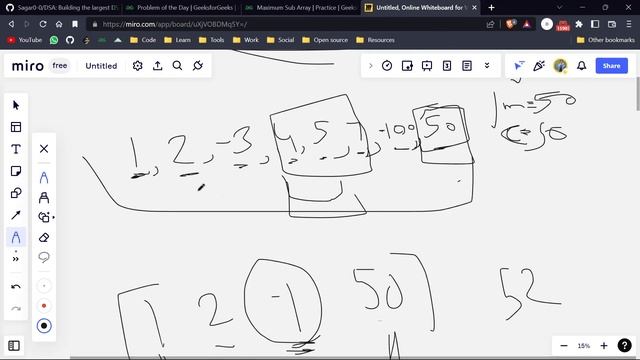Screen dimensions: 640x360
Task: Open the GitHub bookmark icon
Action: pos(70,40)
